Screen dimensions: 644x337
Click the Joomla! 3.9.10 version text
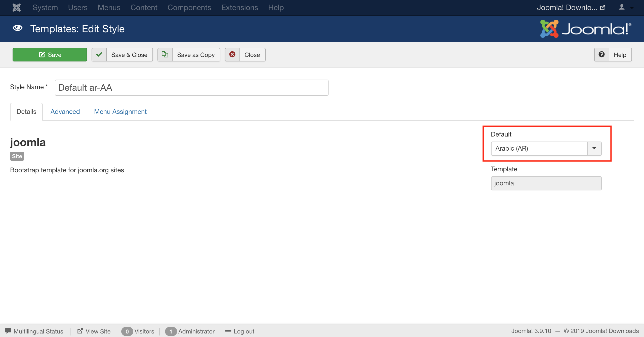click(531, 331)
